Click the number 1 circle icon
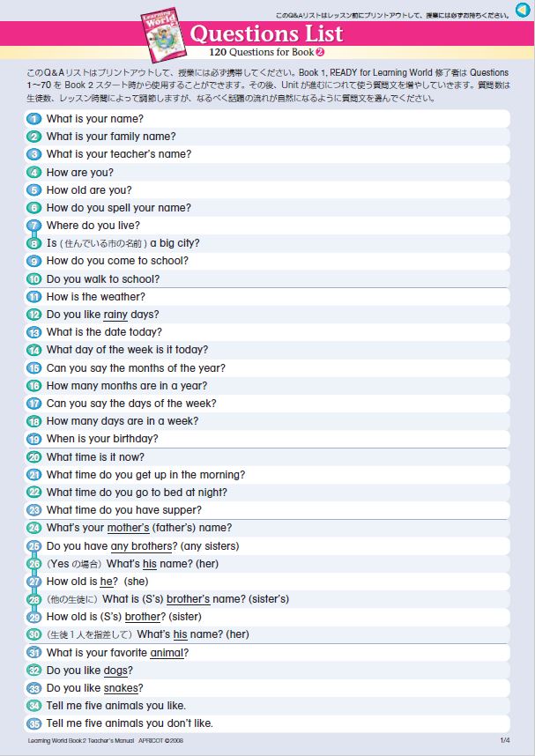535x756 pixels. tap(34, 119)
